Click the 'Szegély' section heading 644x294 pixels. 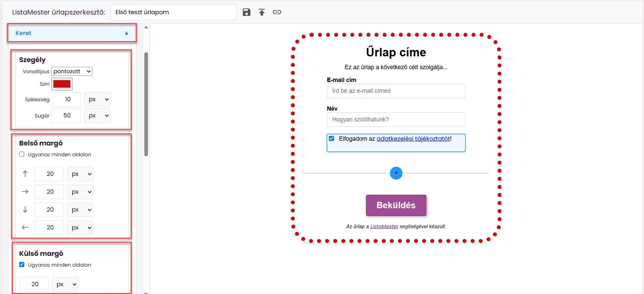(32, 60)
